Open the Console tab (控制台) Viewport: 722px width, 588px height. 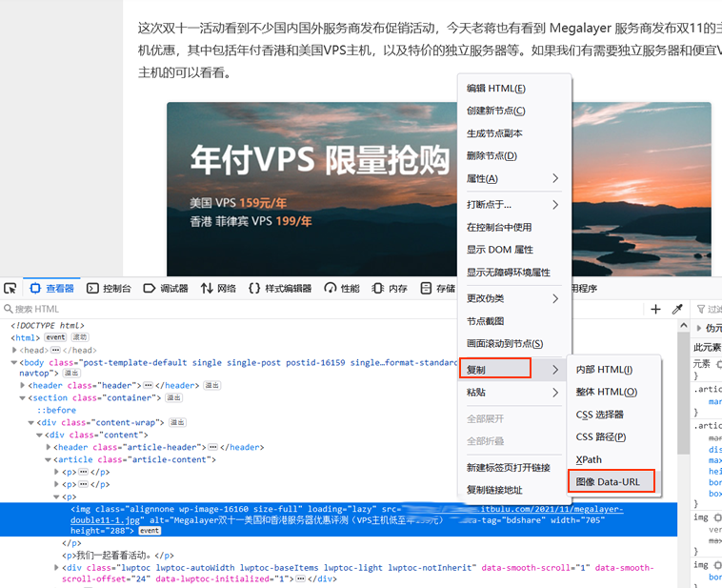[110, 289]
